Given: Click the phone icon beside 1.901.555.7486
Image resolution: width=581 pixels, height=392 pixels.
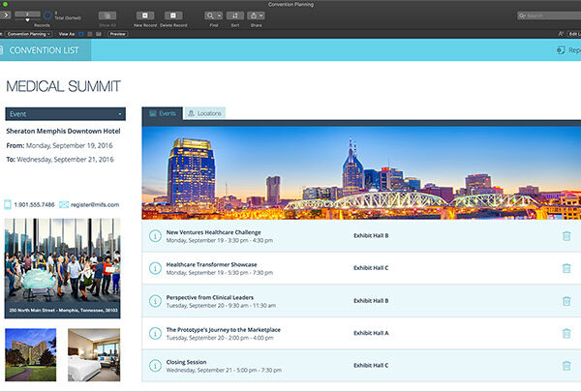Looking at the screenshot, I should 9,205.
